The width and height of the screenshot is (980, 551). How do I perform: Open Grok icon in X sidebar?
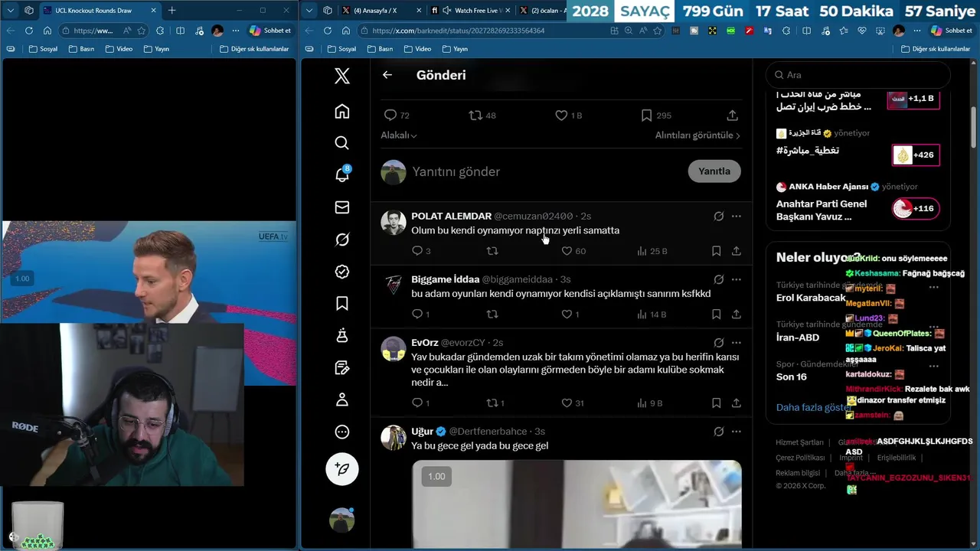[x=342, y=240]
